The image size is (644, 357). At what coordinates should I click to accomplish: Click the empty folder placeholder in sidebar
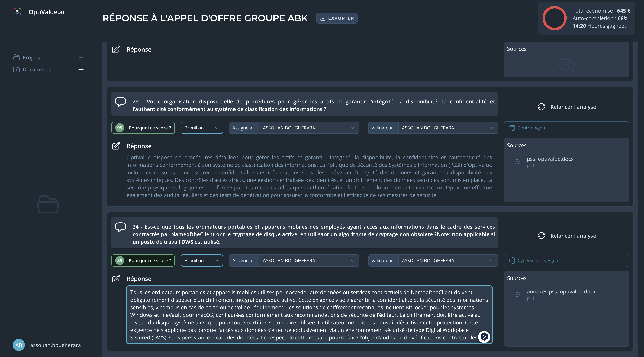[x=48, y=204]
